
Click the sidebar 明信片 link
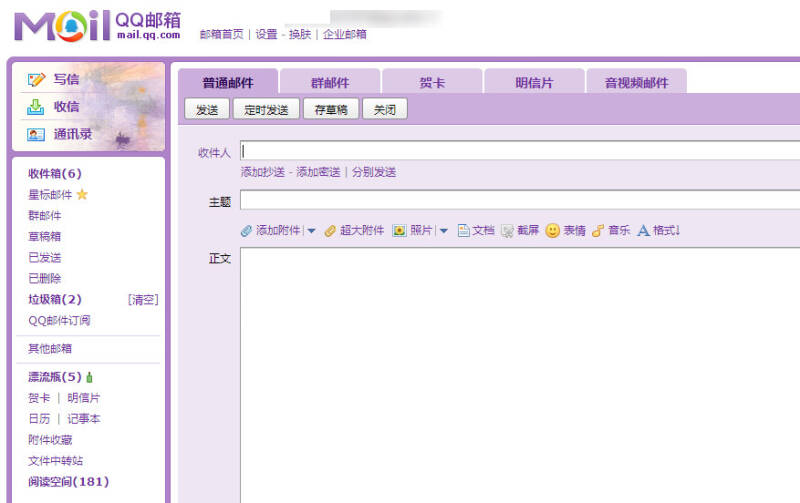[84, 398]
